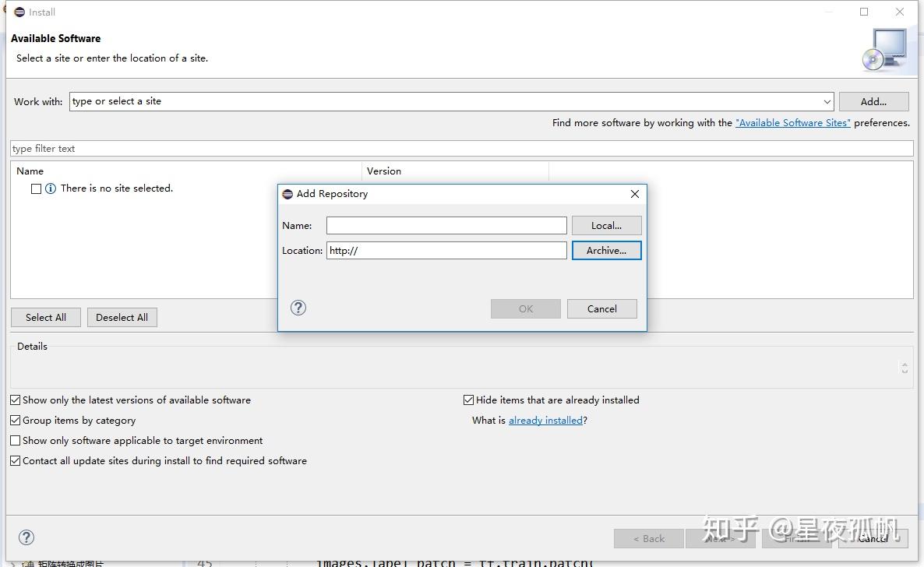This screenshot has width=924, height=567.
Task: Click the help icon in Add Repository dialog
Action: [x=298, y=308]
